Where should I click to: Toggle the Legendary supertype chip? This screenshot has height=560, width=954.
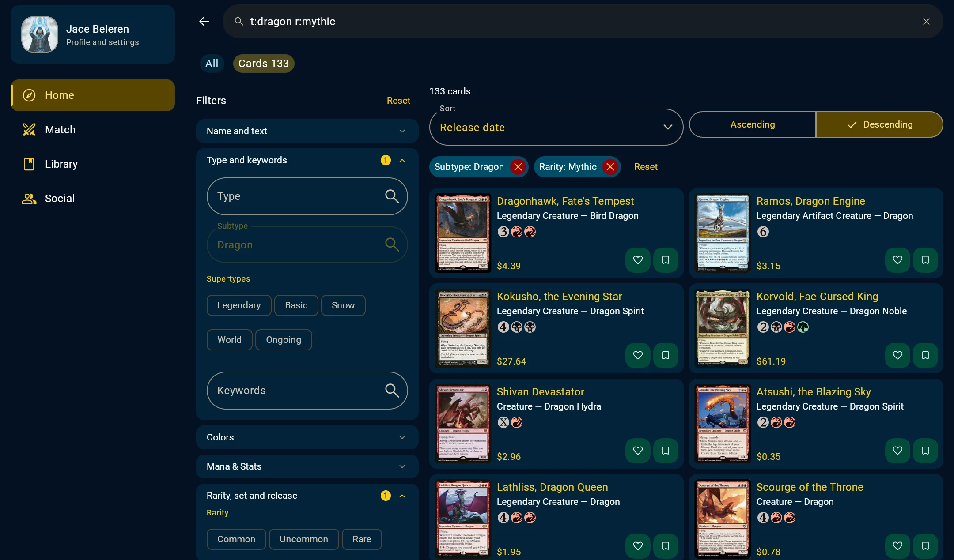[x=239, y=305]
